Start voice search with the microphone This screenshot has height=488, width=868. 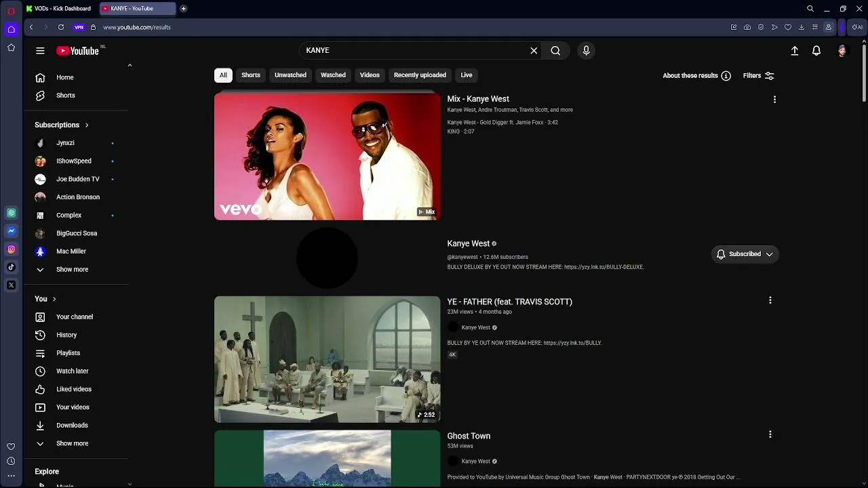[x=587, y=51]
